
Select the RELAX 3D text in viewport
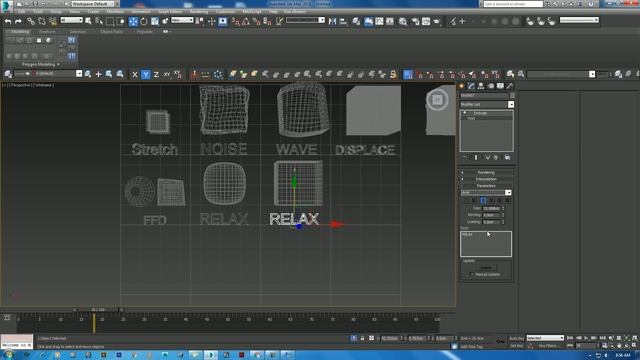point(294,219)
